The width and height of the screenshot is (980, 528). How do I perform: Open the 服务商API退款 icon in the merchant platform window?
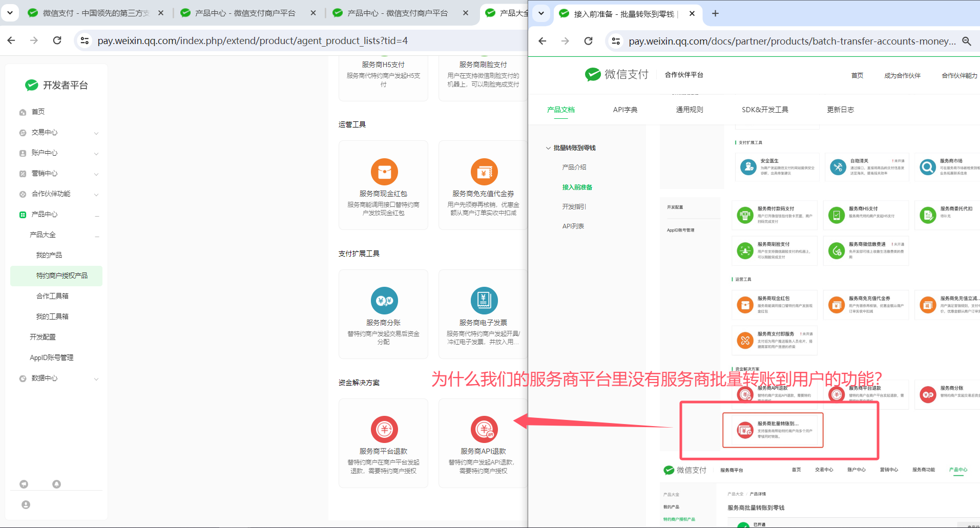pyautogui.click(x=484, y=429)
